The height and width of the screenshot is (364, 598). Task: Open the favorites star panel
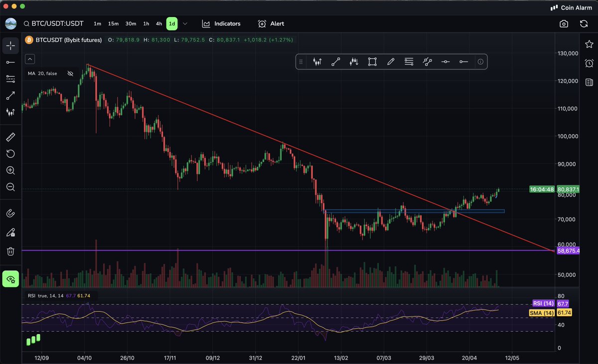pyautogui.click(x=589, y=45)
